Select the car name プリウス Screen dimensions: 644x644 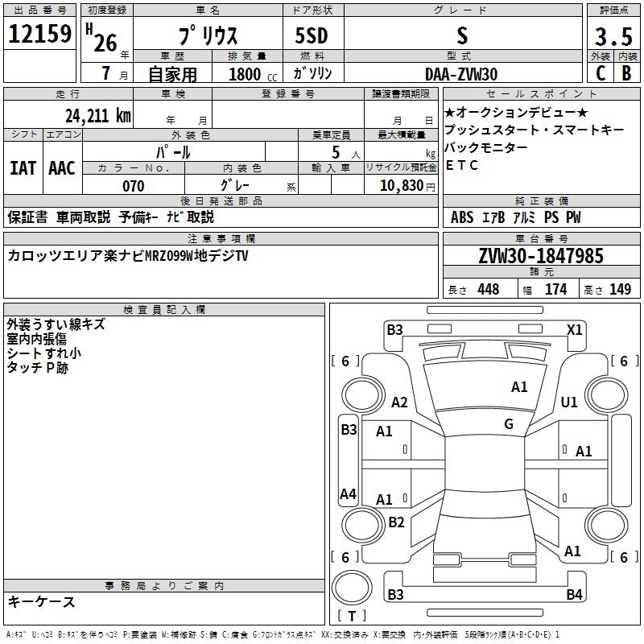(x=208, y=35)
